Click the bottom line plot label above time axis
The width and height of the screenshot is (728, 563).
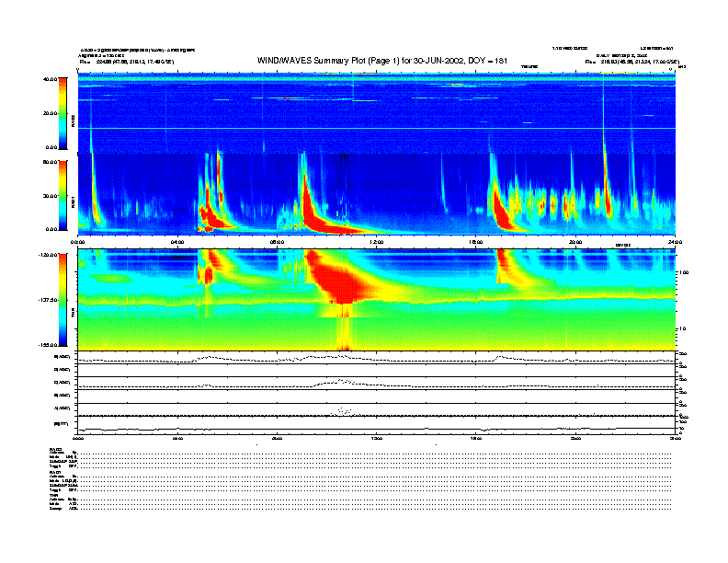(61, 424)
